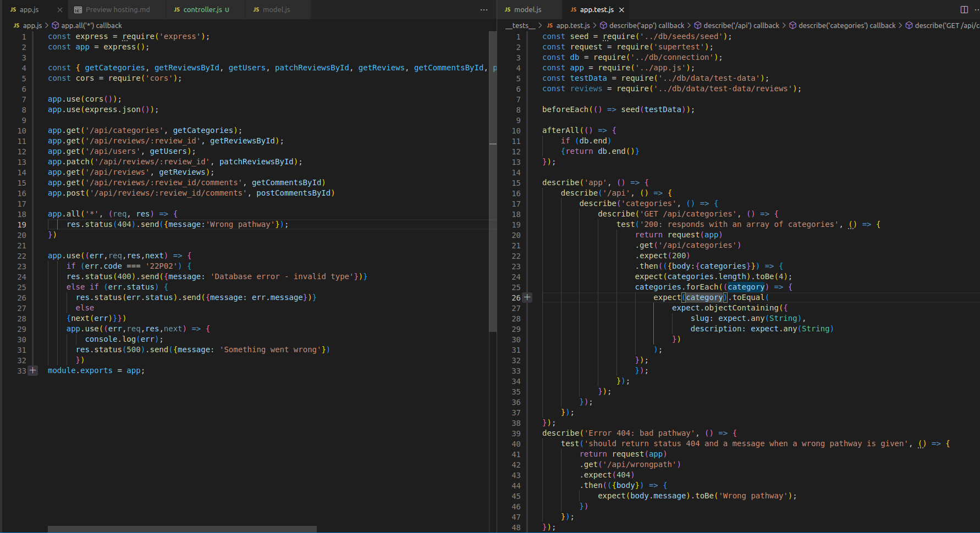
Task: Click the plus icon beside line 33
Action: [x=33, y=370]
